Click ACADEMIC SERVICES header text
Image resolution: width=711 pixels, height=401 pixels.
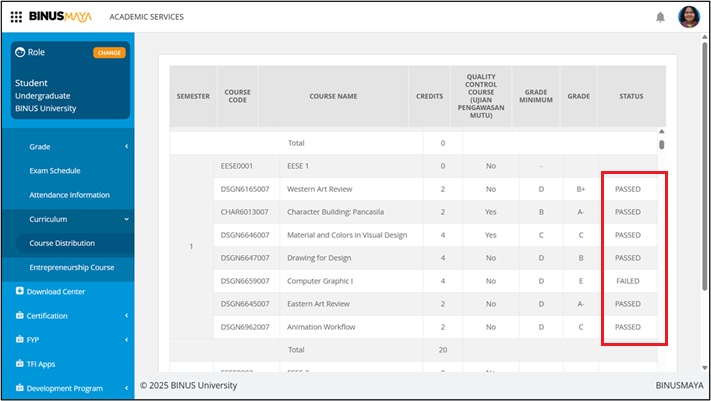point(146,17)
